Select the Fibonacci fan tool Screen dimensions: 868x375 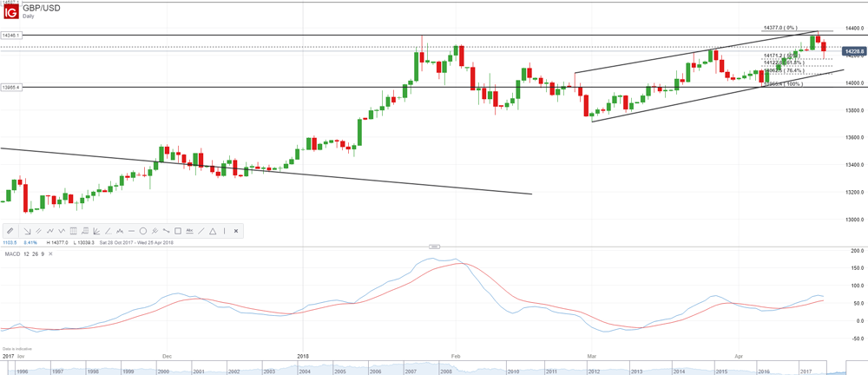click(96, 231)
